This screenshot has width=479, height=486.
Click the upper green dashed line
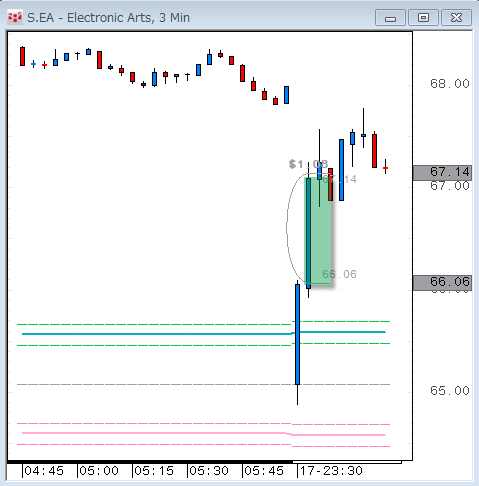203,323
